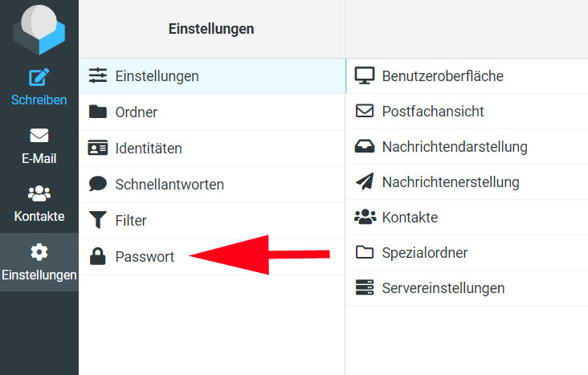Image resolution: width=588 pixels, height=375 pixels.
Task: Select Kontakte in the settings sections list
Action: click(467, 218)
